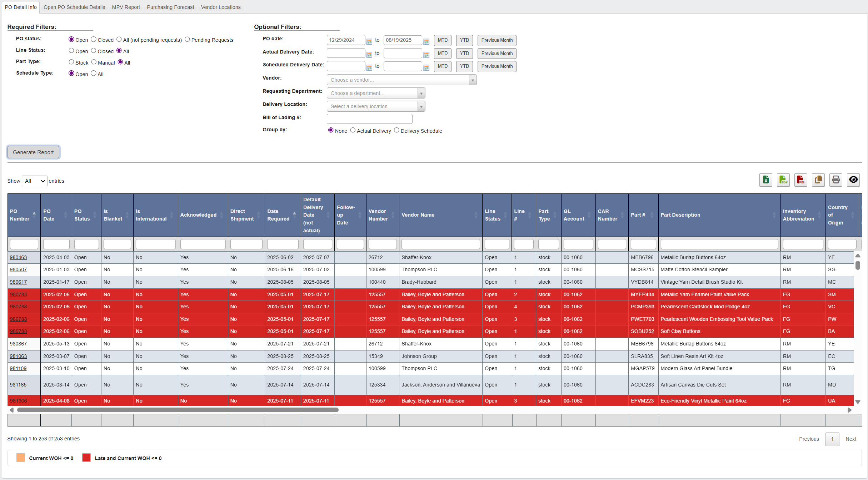Export table to Excel icon
Viewport: 868px width, 480px height.
point(765,180)
